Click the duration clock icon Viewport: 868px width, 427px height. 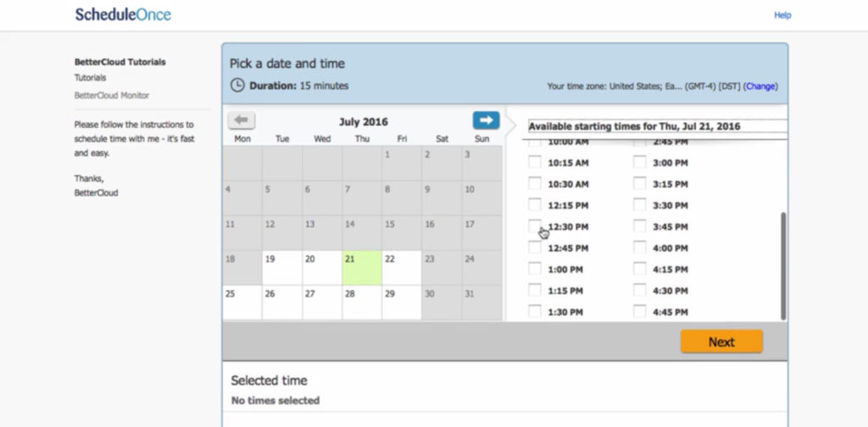tap(237, 86)
